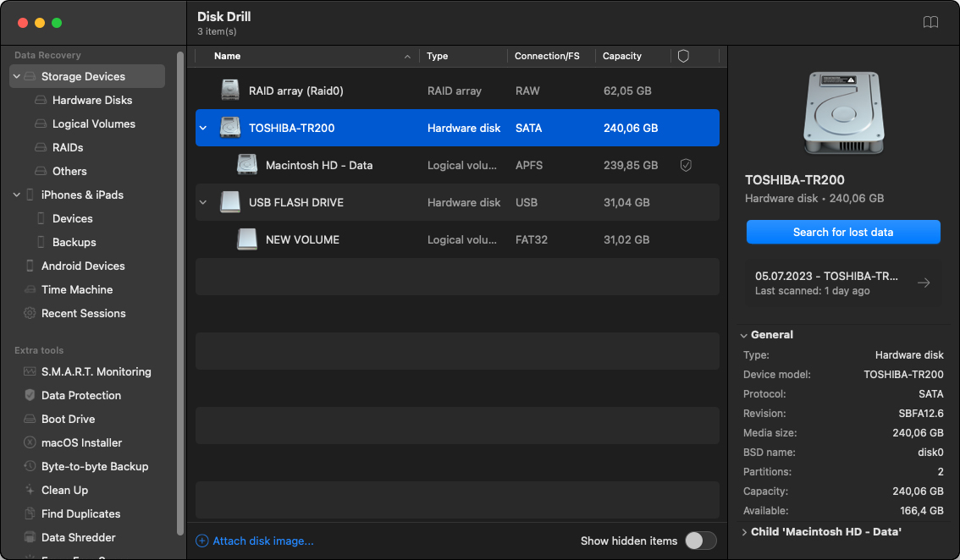Screen dimensions: 960x560
Task: Click the 'FAT32' file system cell
Action: tap(532, 239)
